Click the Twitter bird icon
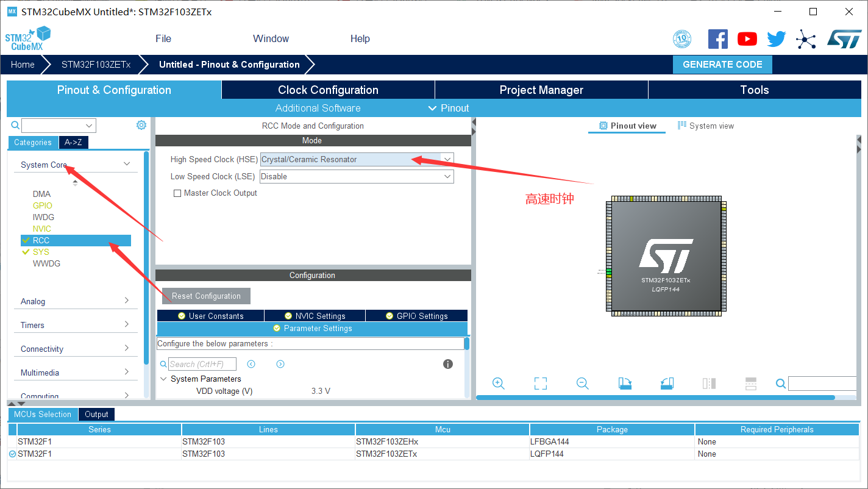868x489 pixels. pyautogui.click(x=777, y=39)
